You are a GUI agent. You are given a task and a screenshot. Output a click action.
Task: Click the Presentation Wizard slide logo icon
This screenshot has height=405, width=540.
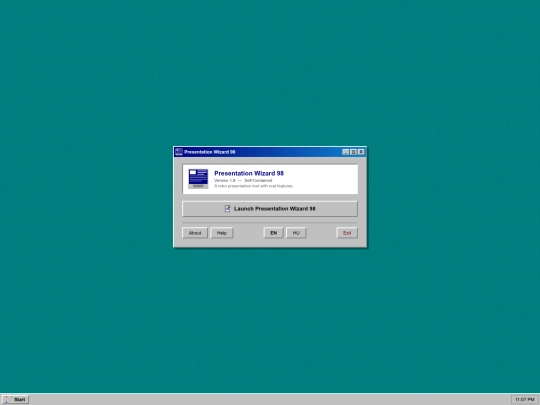198,179
